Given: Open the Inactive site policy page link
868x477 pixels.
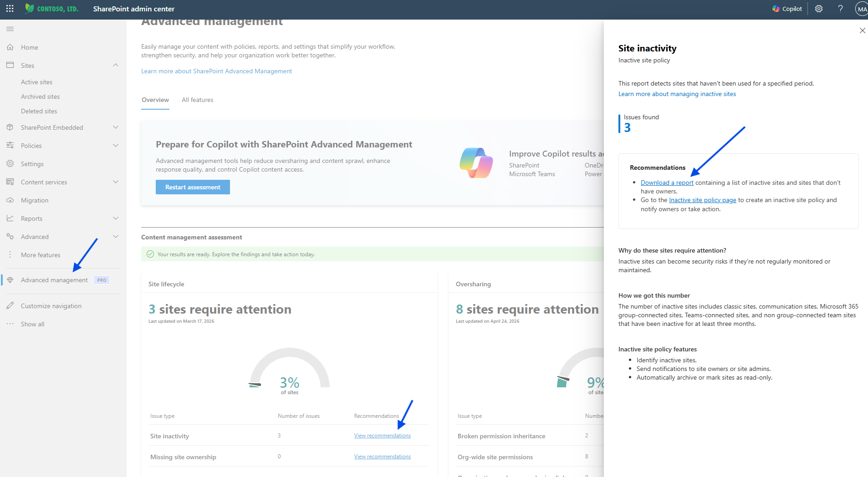Looking at the screenshot, I should (x=702, y=200).
